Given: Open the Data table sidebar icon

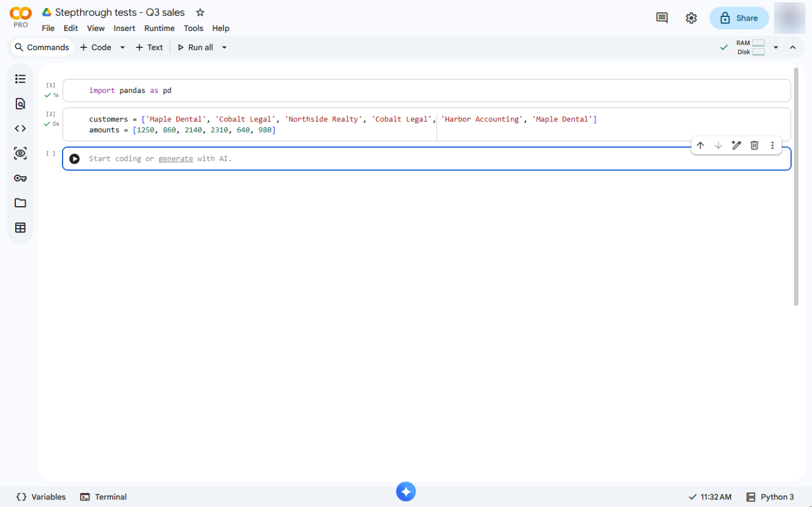Looking at the screenshot, I should pos(20,228).
